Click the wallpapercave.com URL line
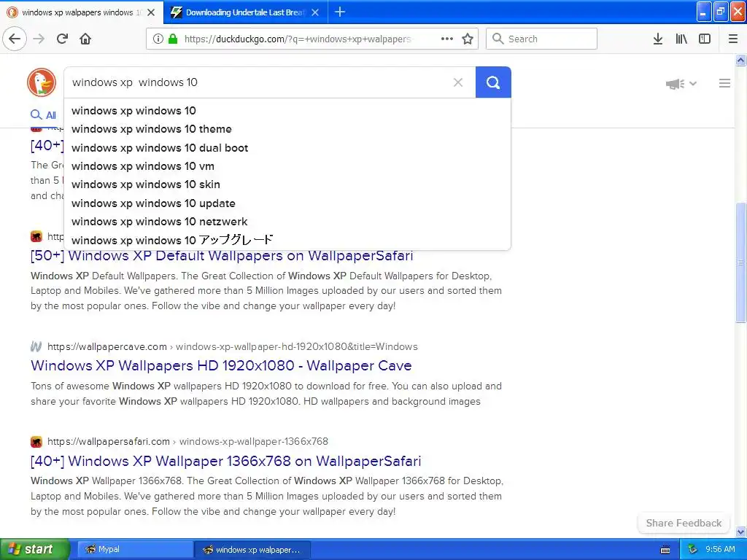Viewport: 747px width, 560px height. pyautogui.click(x=233, y=346)
